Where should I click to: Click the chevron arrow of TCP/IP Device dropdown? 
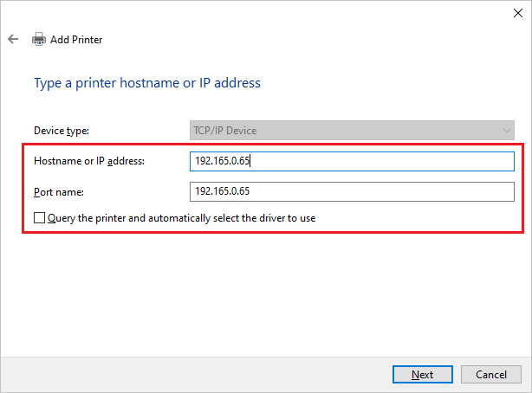click(x=506, y=131)
